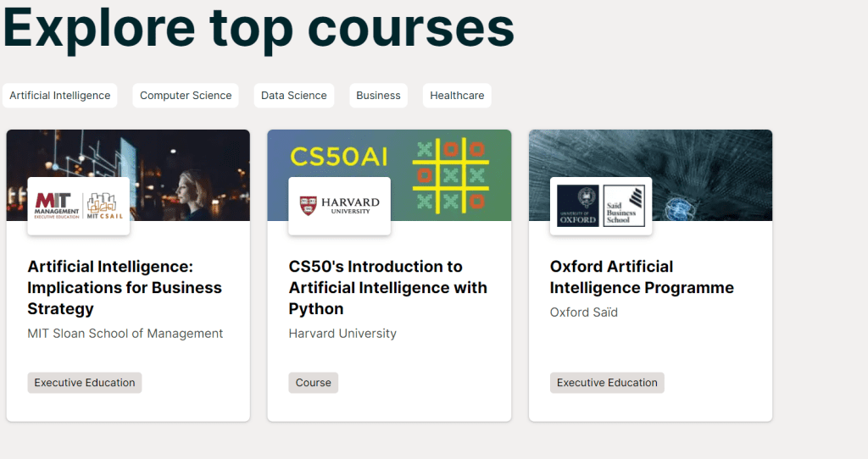868x459 pixels.
Task: Click Executive Education tag on Oxford card
Action: click(x=607, y=383)
